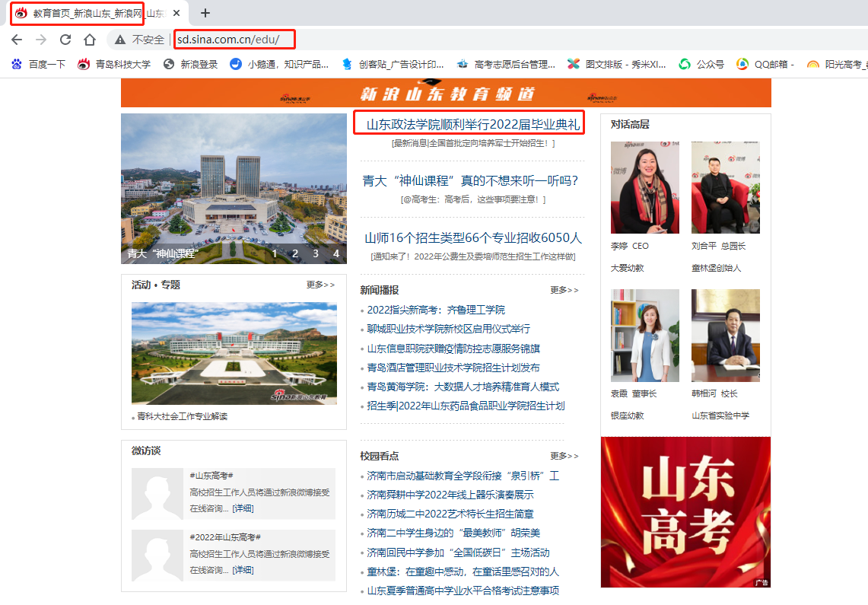Open 济南二中学生身边的"最美教师"胡荣美
Viewport: 868px width, 605px height.
453,533
